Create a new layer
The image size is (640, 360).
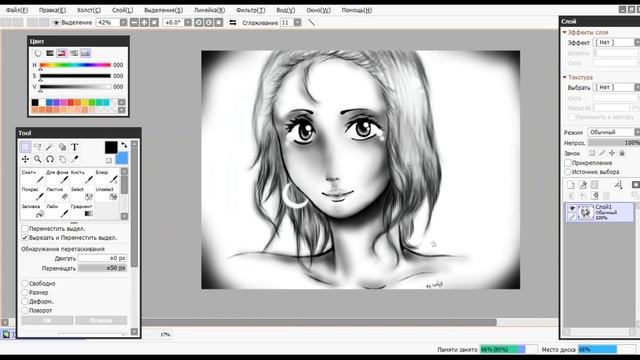[571, 185]
